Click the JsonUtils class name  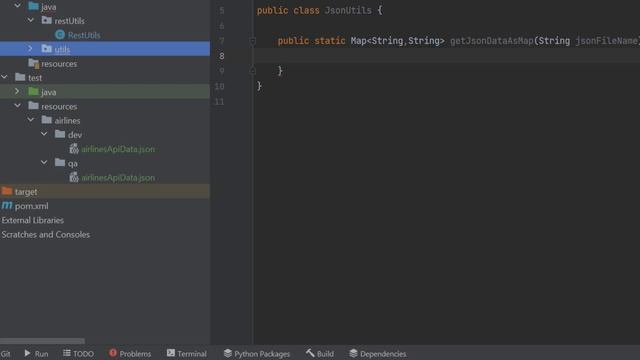348,10
